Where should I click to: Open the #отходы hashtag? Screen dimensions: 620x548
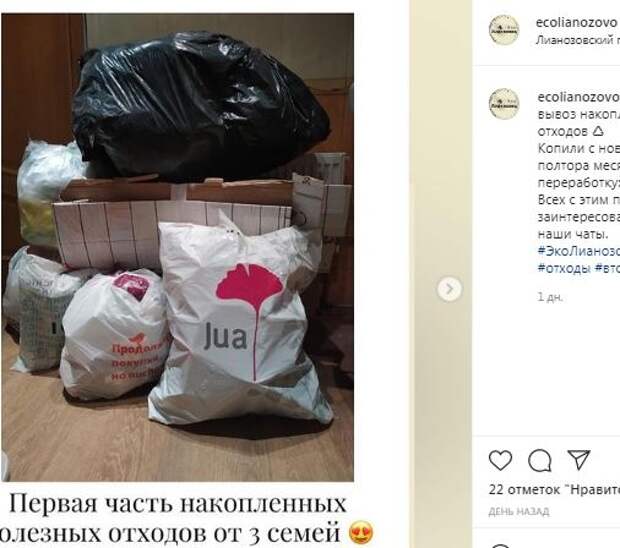(x=564, y=268)
